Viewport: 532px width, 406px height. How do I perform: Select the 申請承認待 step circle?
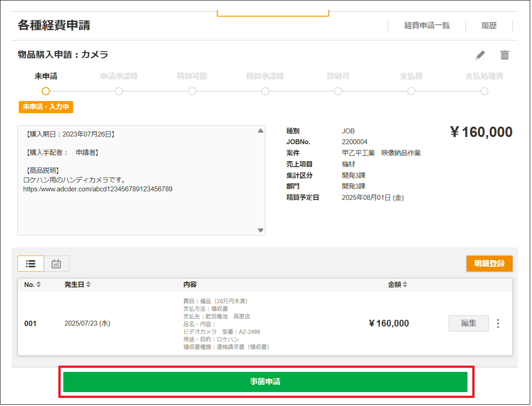pyautogui.click(x=119, y=91)
